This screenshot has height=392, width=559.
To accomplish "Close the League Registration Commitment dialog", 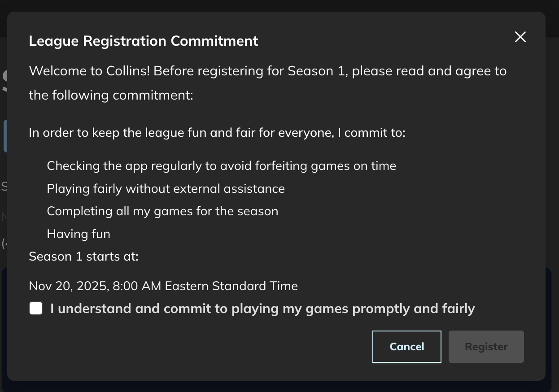I will pyautogui.click(x=520, y=37).
